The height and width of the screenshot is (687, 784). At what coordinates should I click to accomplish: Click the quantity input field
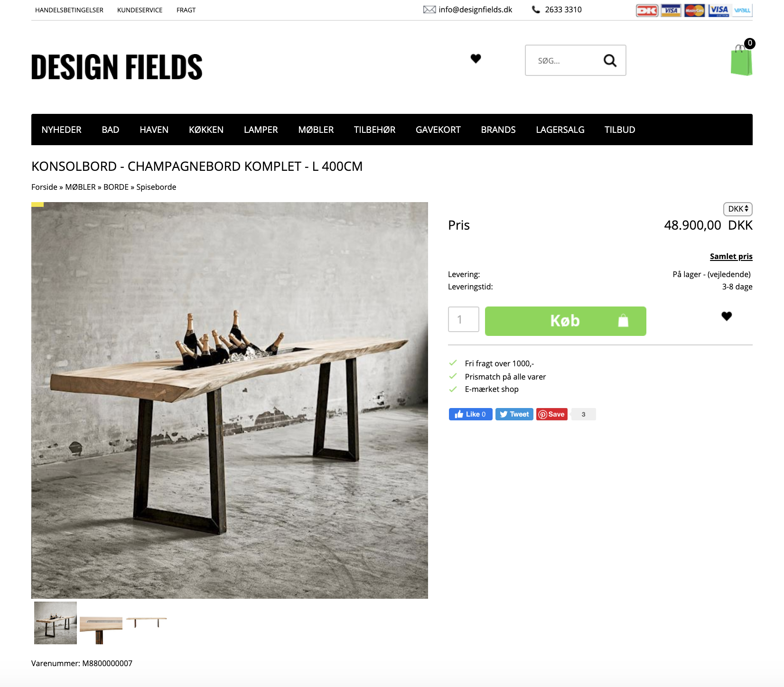[x=464, y=319]
